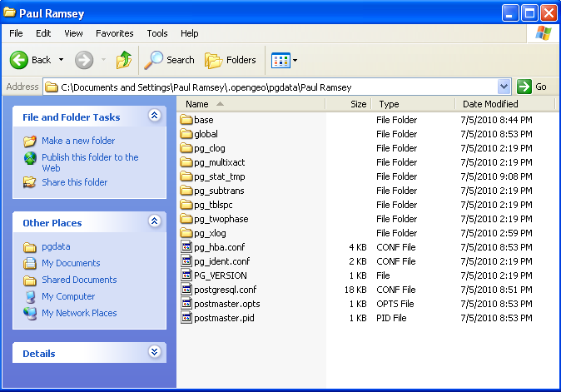Click the green Back arrow icon
561x392 pixels.
pos(18,60)
